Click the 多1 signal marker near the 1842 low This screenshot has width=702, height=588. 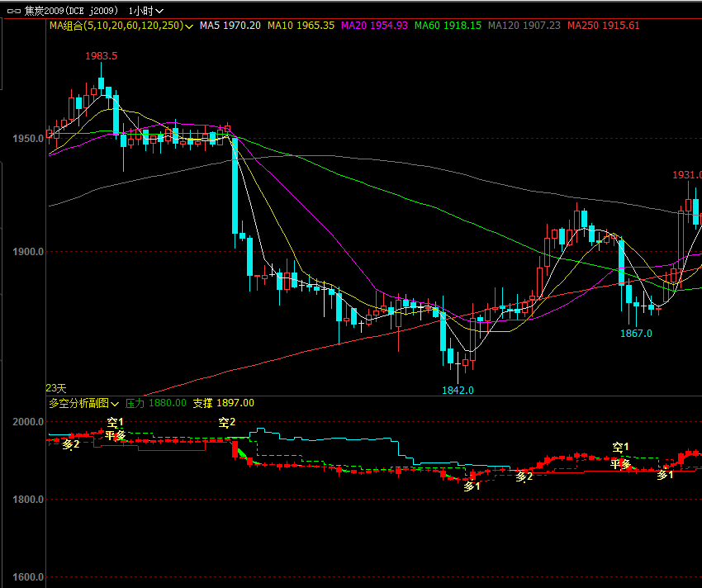[472, 486]
